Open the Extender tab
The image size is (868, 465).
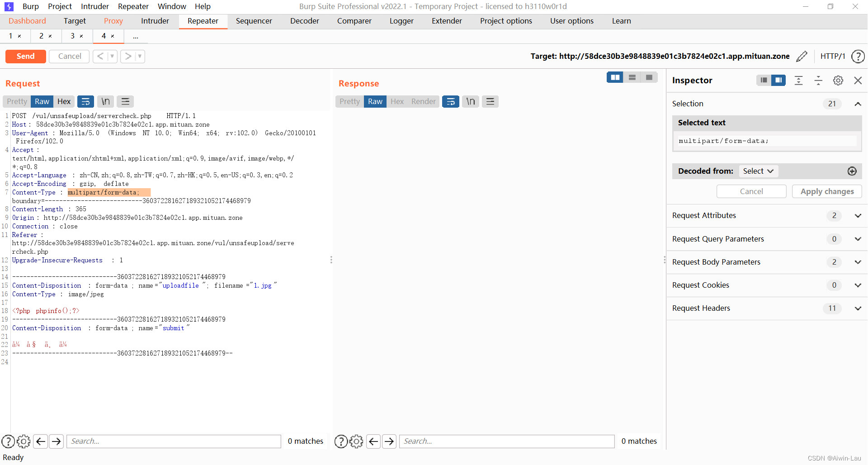pyautogui.click(x=447, y=21)
